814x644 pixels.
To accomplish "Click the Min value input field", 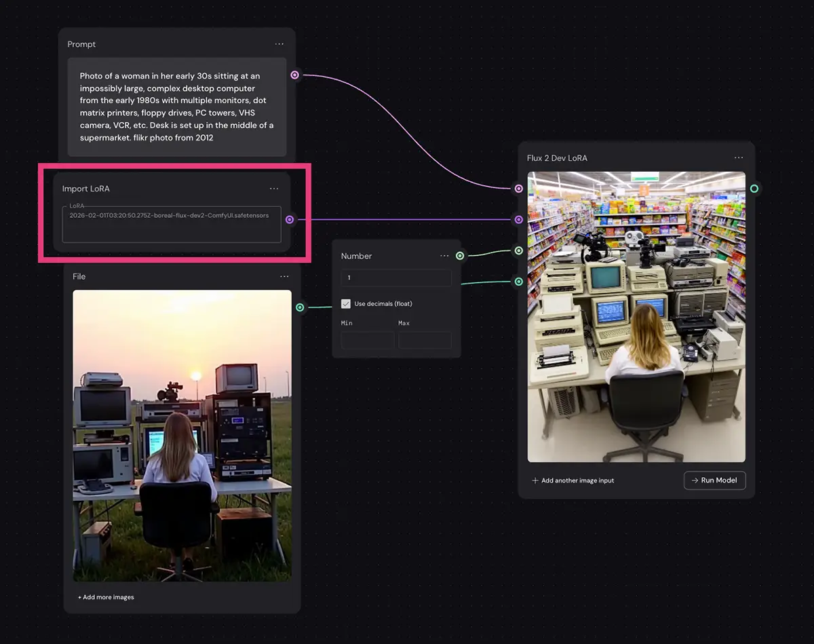I will [x=367, y=340].
